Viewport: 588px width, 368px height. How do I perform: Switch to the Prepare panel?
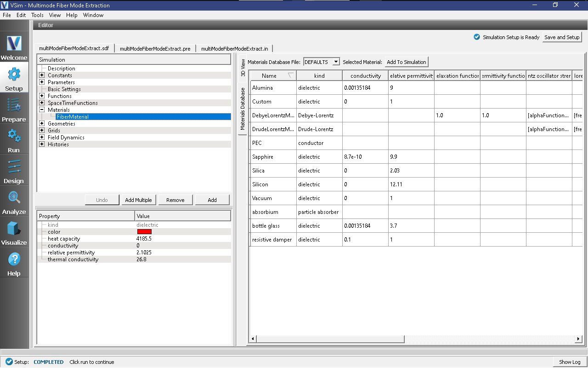pyautogui.click(x=14, y=109)
